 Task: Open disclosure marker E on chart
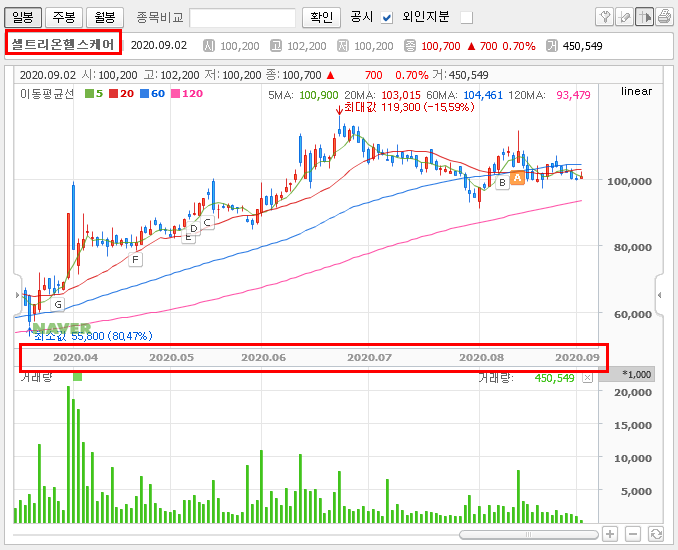tap(188, 237)
